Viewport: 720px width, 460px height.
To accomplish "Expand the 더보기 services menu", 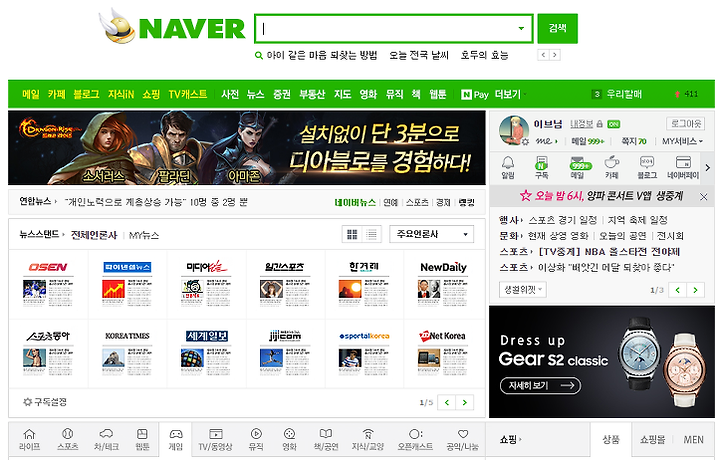I will click(511, 95).
